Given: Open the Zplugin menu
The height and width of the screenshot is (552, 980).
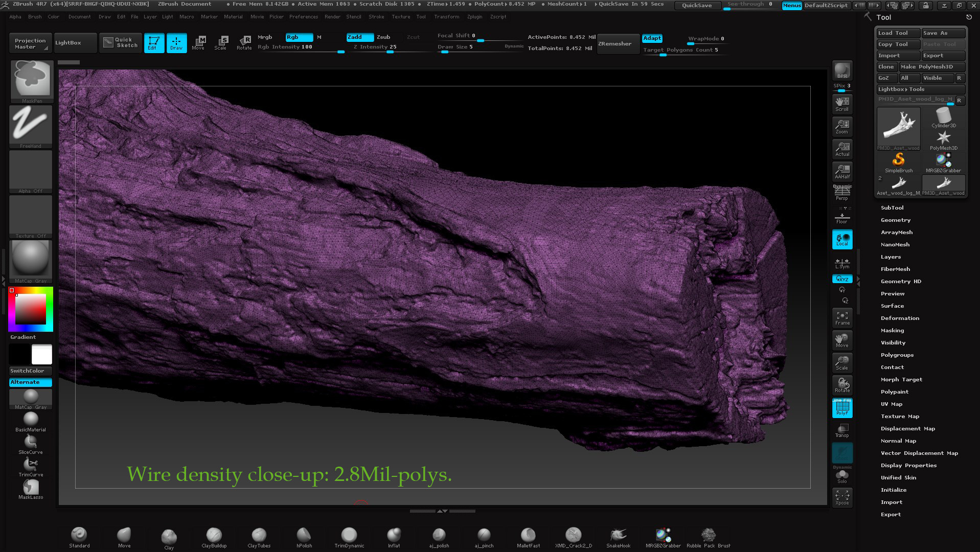Looking at the screenshot, I should tap(474, 17).
